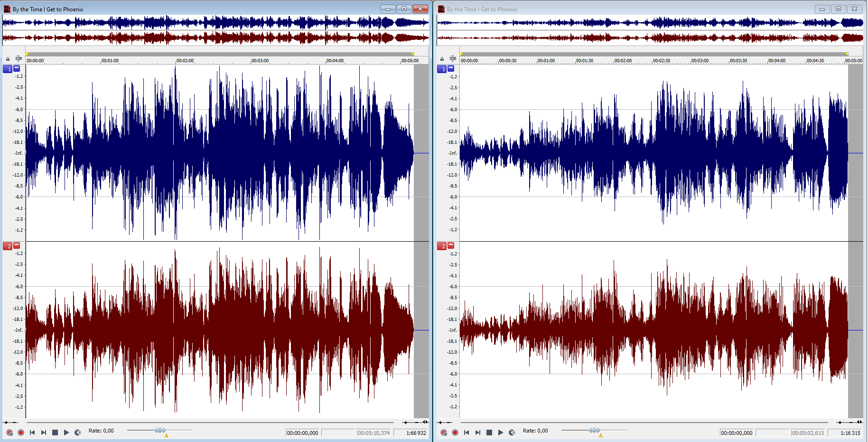Collapse channel 2 in the left window
The width and height of the screenshot is (868, 442).
click(17, 245)
